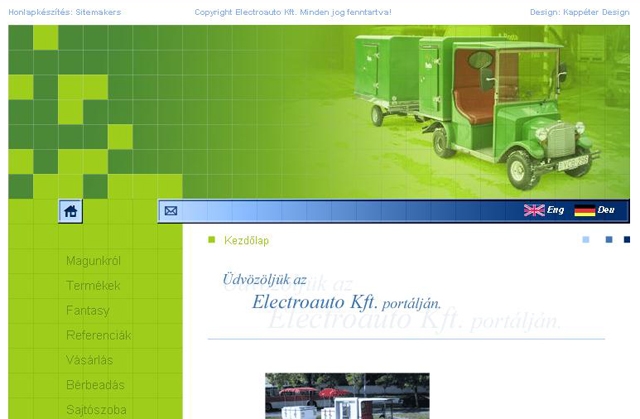The width and height of the screenshot is (640, 419).
Task: Open the envelope email icon
Action: point(171,211)
